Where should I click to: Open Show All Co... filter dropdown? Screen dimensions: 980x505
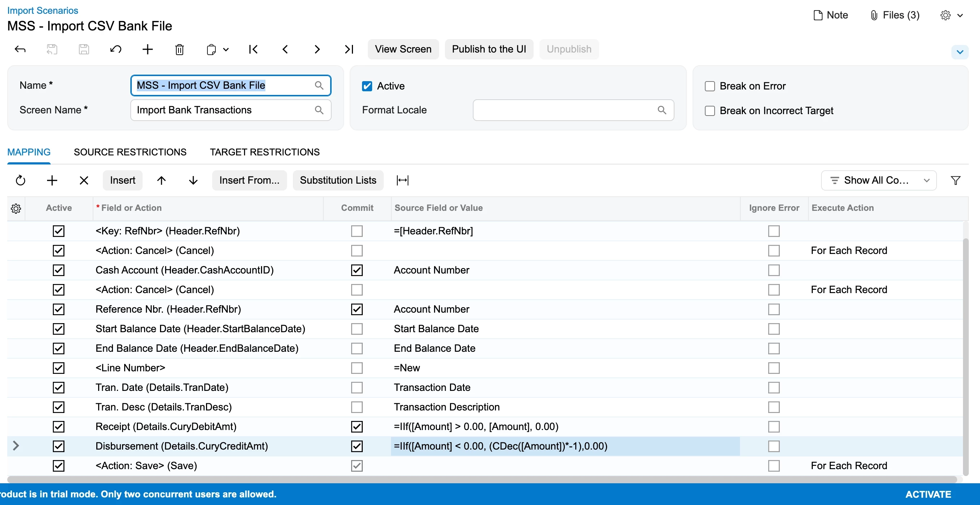(x=878, y=180)
